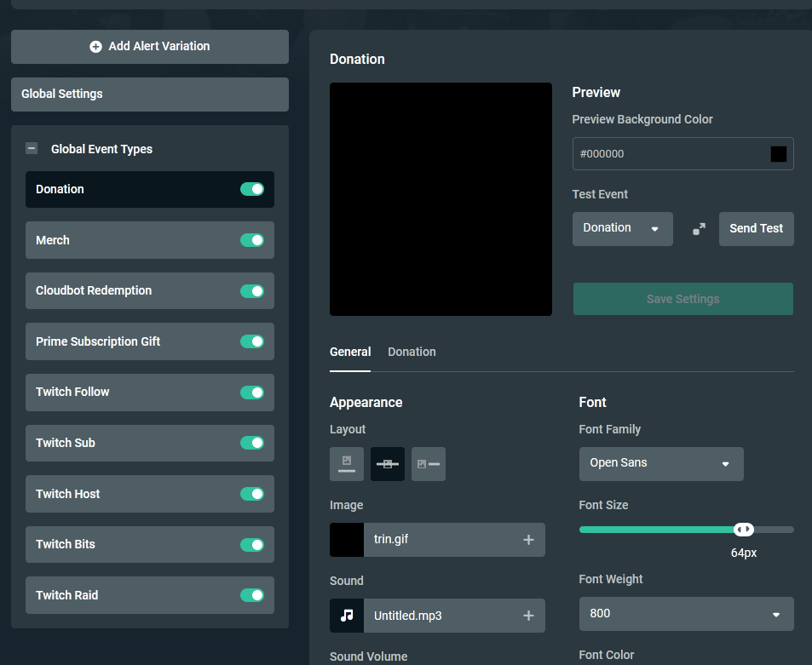Toggle the Twitch Raid alert off
The width and height of the screenshot is (812, 665).
(252, 595)
